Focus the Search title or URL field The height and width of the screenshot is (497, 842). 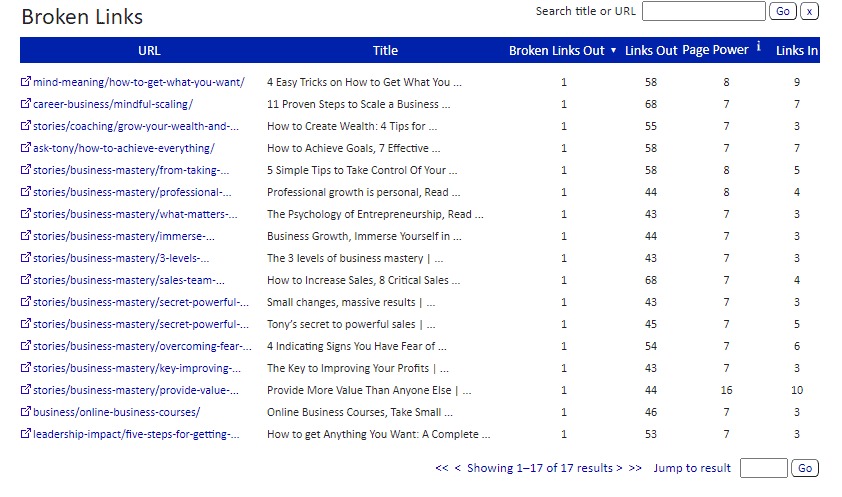coord(703,11)
